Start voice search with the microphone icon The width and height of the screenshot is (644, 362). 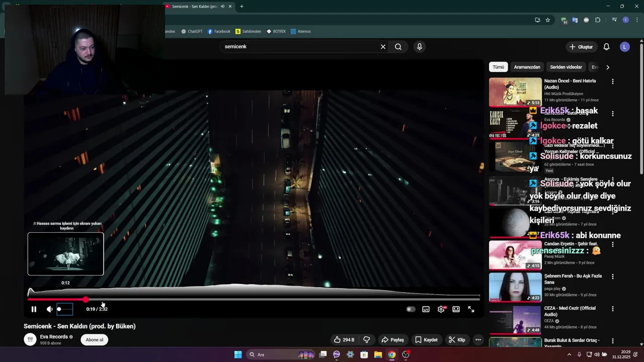click(420, 47)
